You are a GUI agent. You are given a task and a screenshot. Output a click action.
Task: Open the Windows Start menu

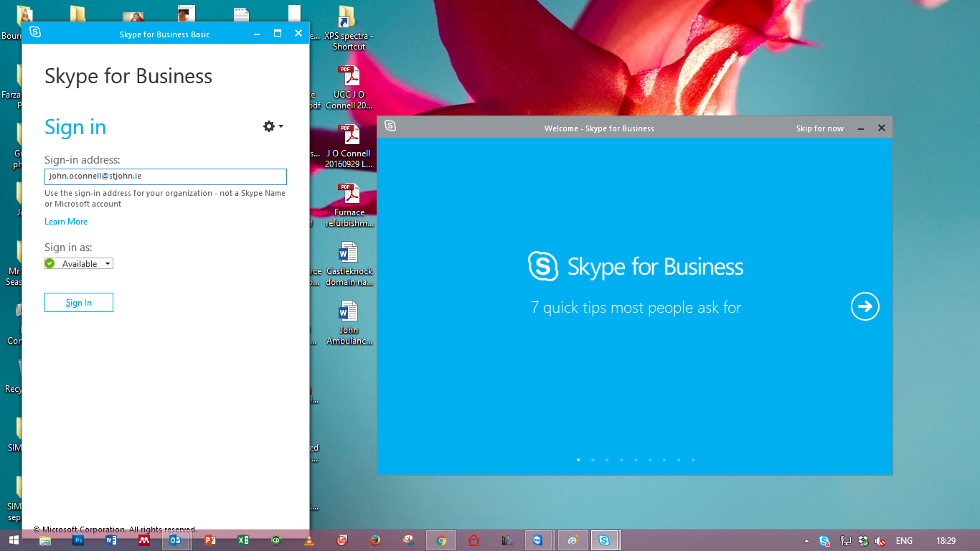pos(14,540)
